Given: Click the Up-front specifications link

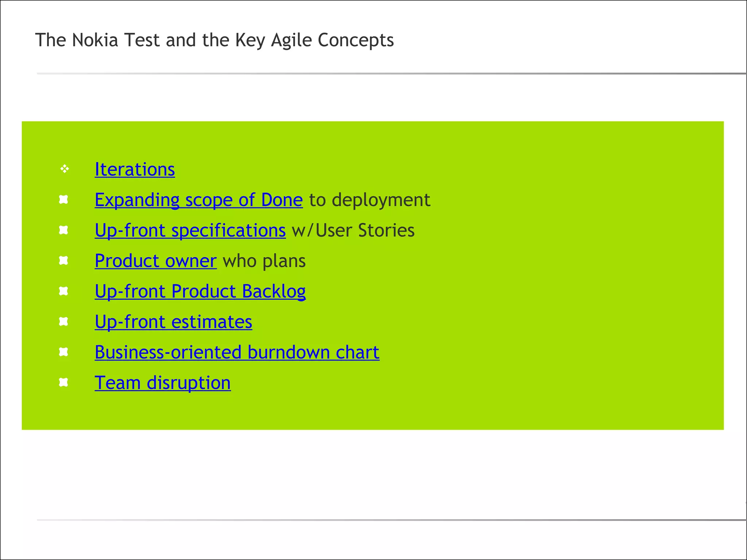Looking at the screenshot, I should coord(190,230).
